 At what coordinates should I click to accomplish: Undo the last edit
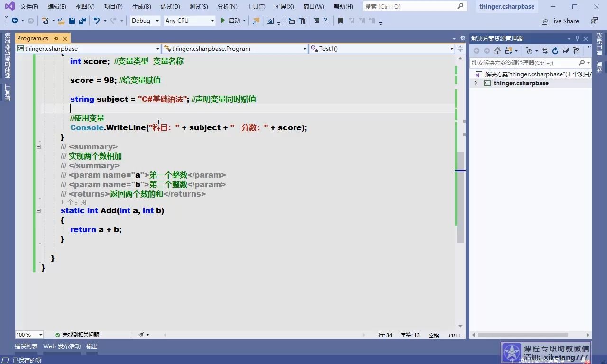(x=97, y=21)
